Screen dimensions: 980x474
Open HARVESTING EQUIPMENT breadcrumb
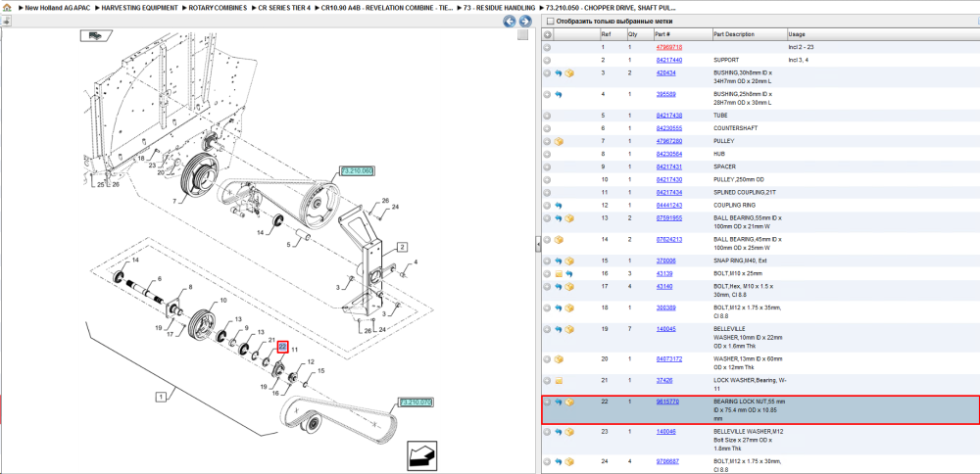[x=139, y=8]
